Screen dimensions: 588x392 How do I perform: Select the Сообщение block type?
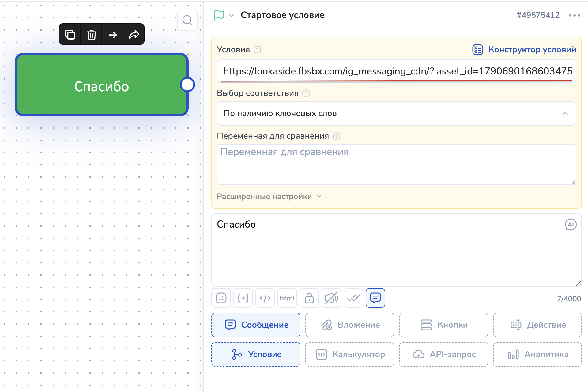point(256,325)
